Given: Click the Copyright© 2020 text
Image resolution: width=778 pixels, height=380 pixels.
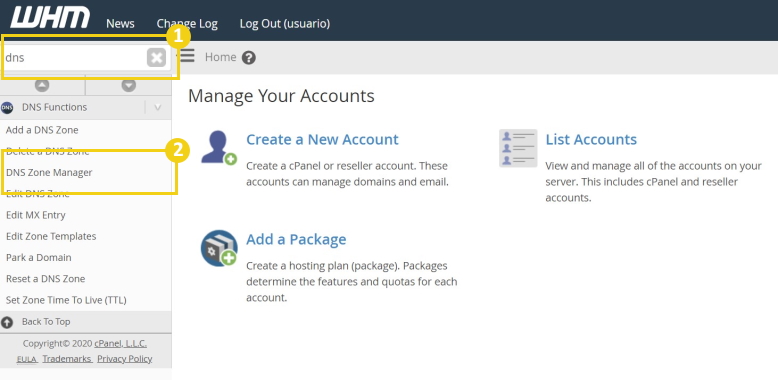Looking at the screenshot, I should click(x=58, y=344).
